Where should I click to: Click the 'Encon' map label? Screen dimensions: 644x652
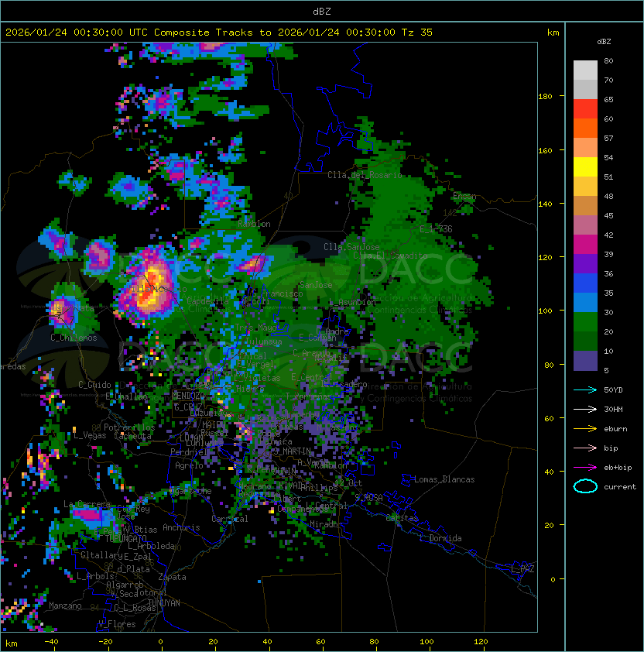coord(464,196)
